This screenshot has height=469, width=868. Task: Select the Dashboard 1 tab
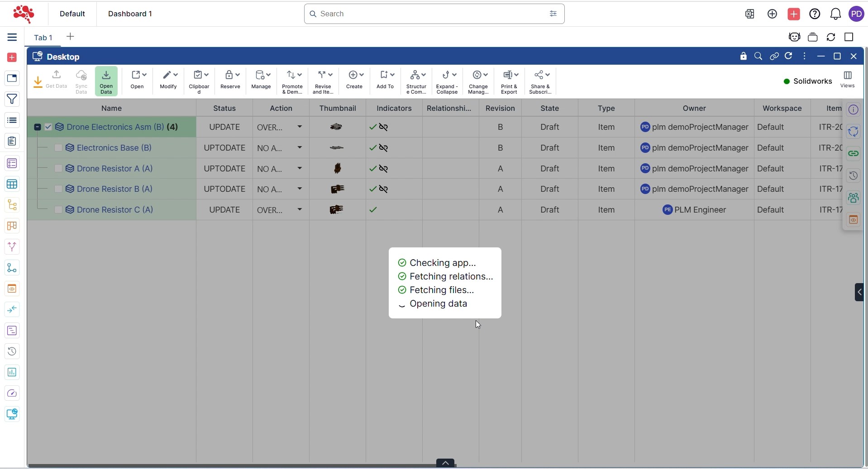tap(130, 14)
